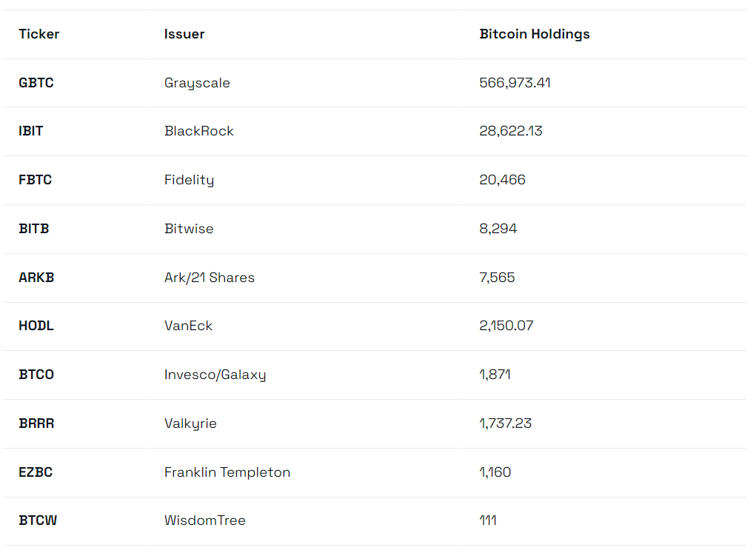Select the ARKB ticker cell
Viewport: 756px width, 556px height.
(x=36, y=278)
